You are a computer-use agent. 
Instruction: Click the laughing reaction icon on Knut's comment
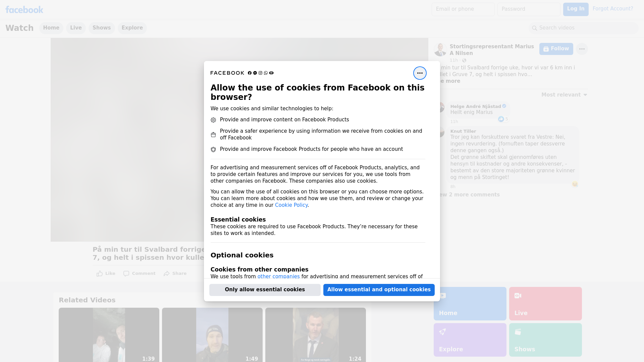click(x=575, y=184)
